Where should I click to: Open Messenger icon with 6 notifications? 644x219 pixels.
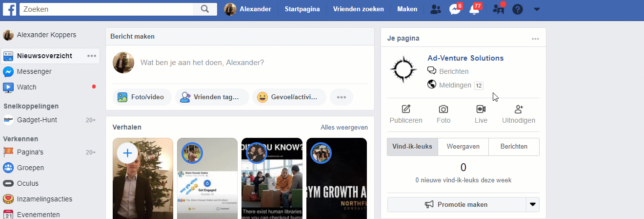(x=455, y=9)
